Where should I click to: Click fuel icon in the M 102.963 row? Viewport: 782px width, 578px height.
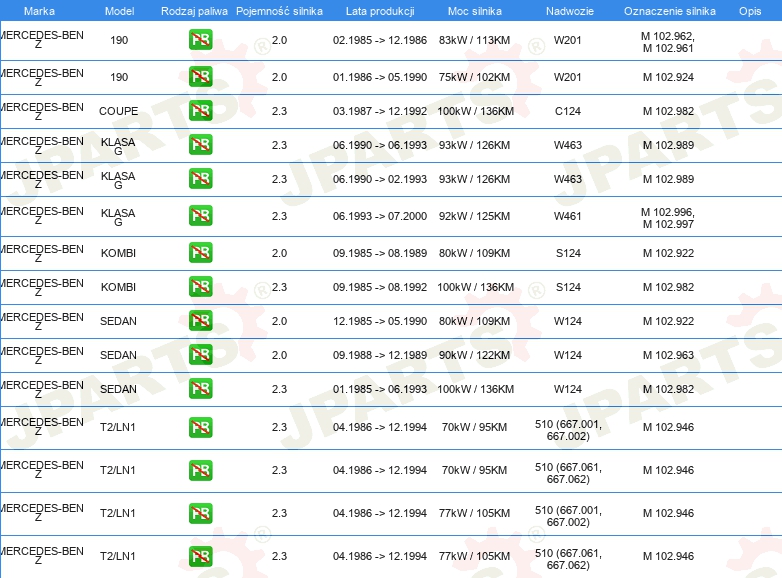[x=200, y=355]
